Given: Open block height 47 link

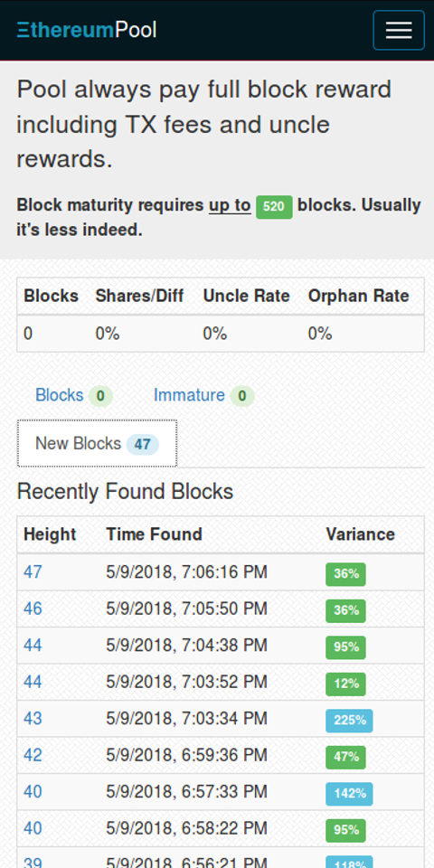Looking at the screenshot, I should click(x=33, y=571).
